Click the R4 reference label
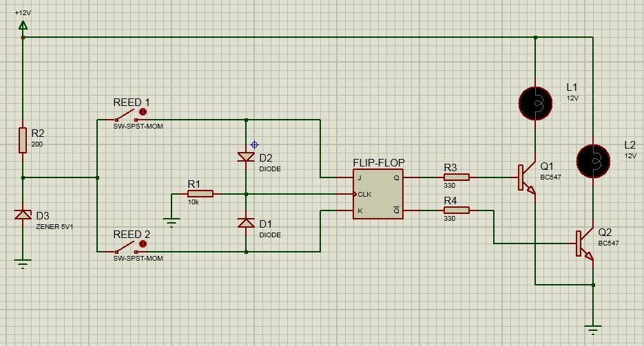The width and height of the screenshot is (644, 346). click(450, 200)
